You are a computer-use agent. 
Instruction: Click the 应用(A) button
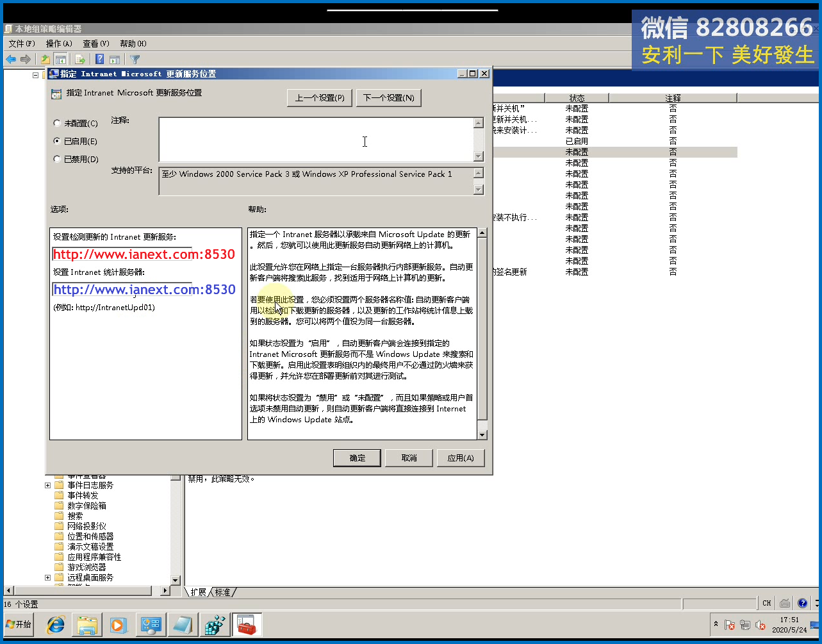pyautogui.click(x=461, y=458)
